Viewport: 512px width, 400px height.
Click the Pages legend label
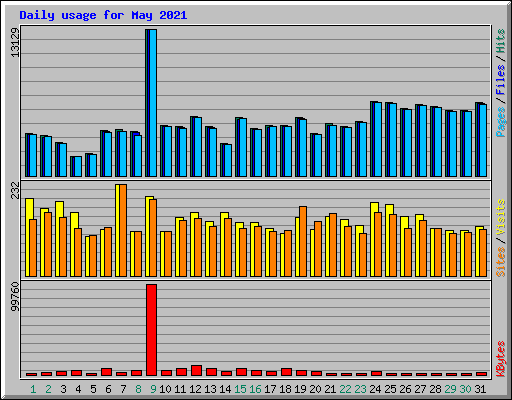[x=501, y=122]
